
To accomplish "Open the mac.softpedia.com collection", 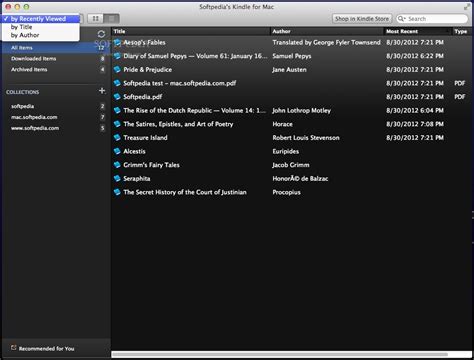I will (34, 117).
